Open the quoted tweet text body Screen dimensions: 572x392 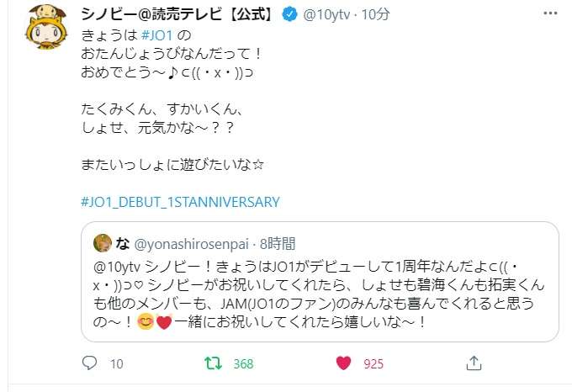[x=319, y=294]
